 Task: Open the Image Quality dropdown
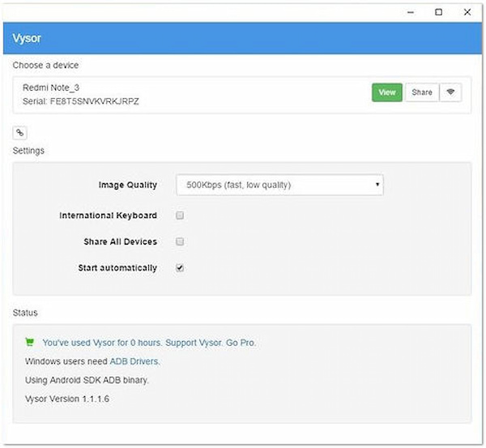279,186
